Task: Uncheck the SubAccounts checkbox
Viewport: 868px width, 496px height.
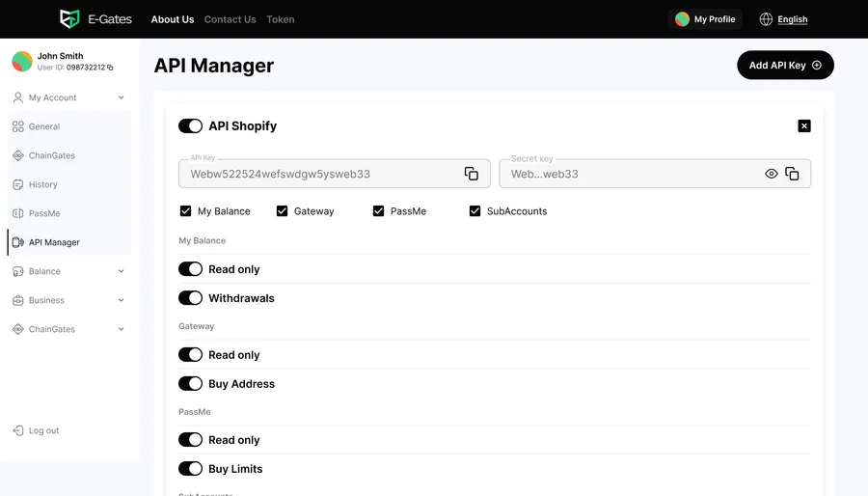Action: (x=475, y=211)
